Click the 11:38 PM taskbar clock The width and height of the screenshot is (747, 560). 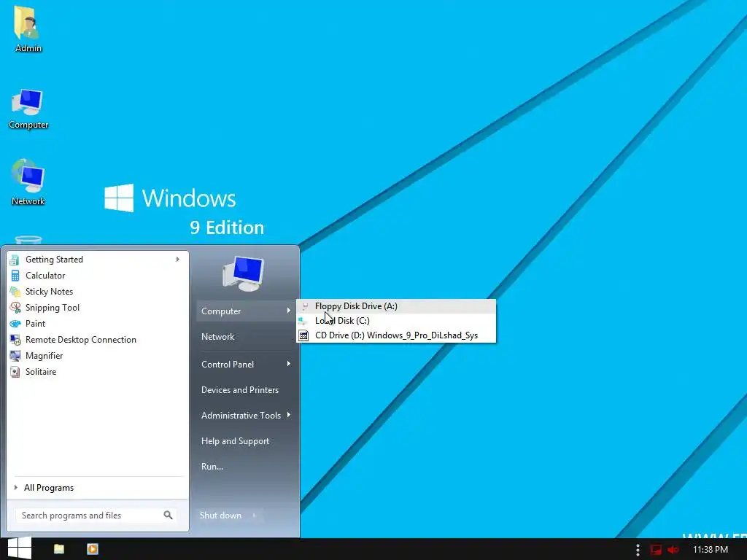click(711, 550)
